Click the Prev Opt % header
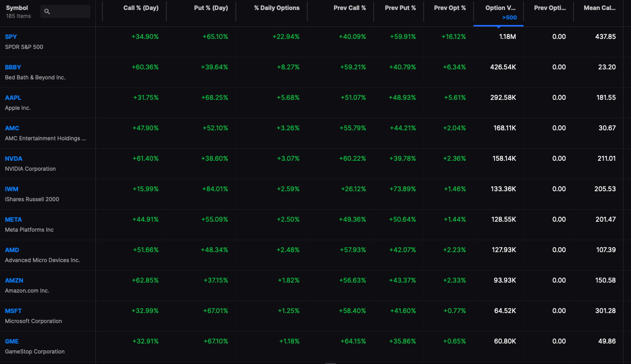The width and height of the screenshot is (631, 364). (x=450, y=8)
